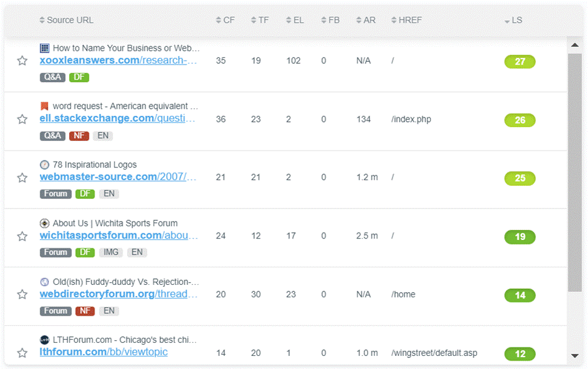
Task: Click the ell.stackexchange.com bookmark favicon
Action: pos(44,106)
